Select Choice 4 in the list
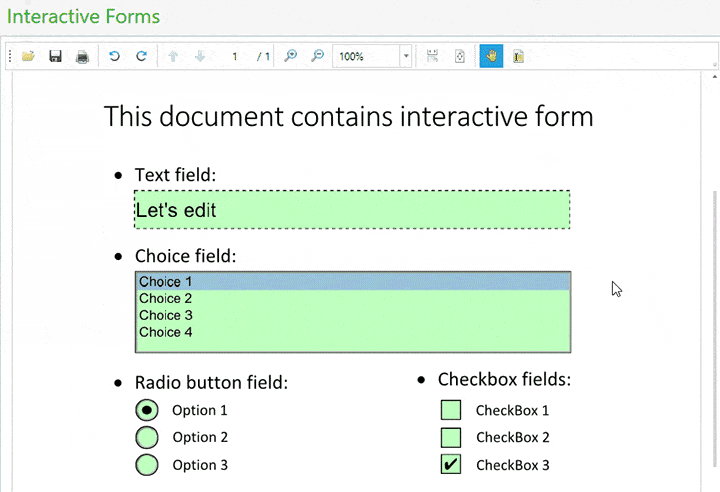This screenshot has height=492, width=720. coord(353,332)
